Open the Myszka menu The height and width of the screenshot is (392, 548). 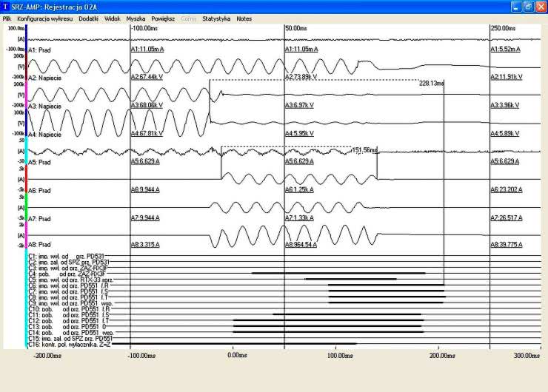(x=136, y=18)
